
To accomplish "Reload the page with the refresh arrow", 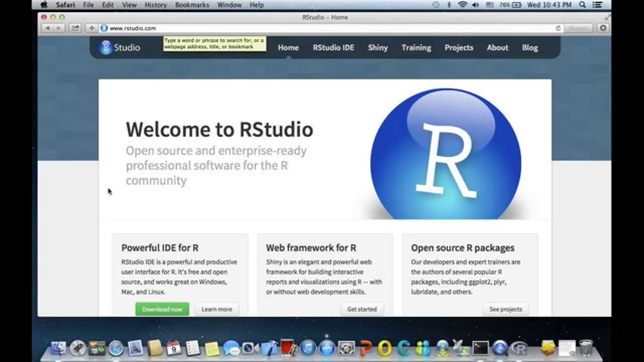I will [558, 28].
